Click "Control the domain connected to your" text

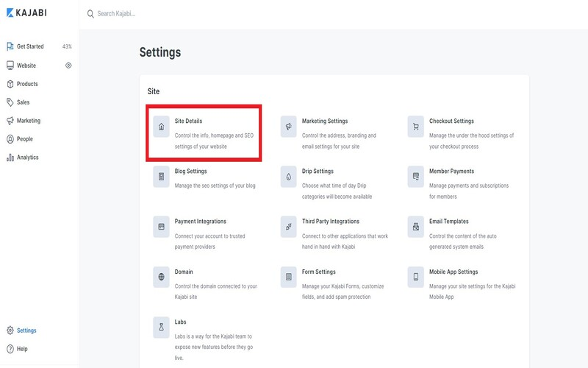pyautogui.click(x=215, y=286)
